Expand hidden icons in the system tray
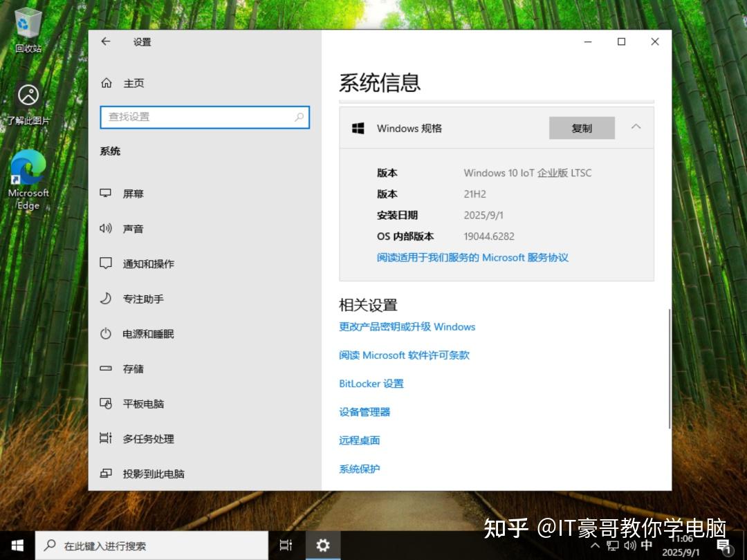This screenshot has width=747, height=560. (x=595, y=545)
